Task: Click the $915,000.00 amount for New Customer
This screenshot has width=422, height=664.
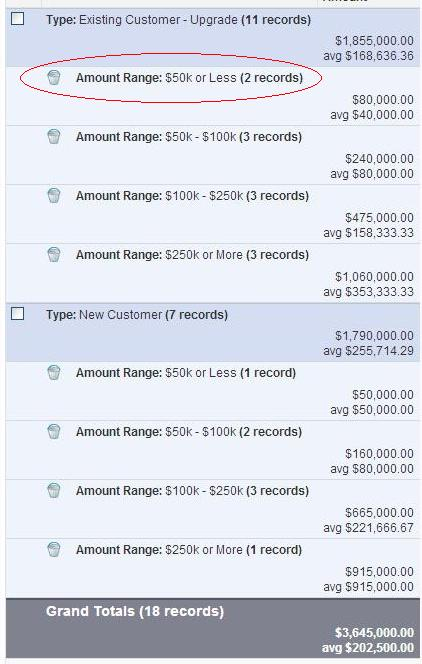Action: tap(379, 572)
